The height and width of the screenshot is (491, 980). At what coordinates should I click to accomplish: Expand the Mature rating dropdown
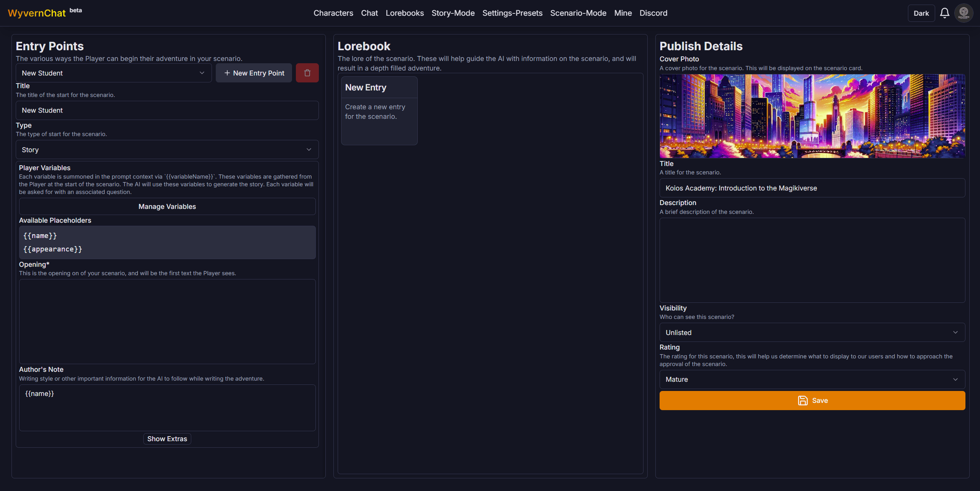click(812, 379)
